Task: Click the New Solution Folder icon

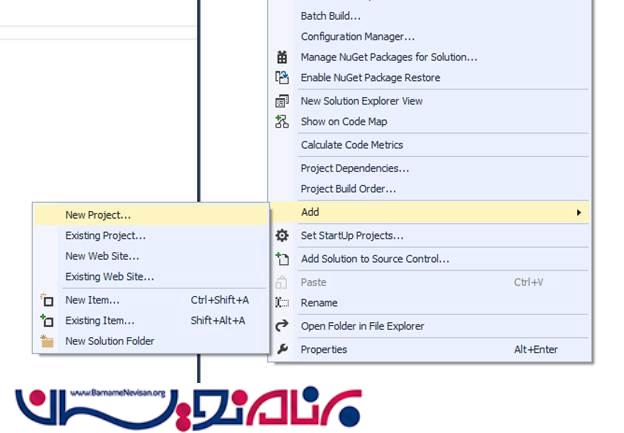Action: (x=46, y=342)
